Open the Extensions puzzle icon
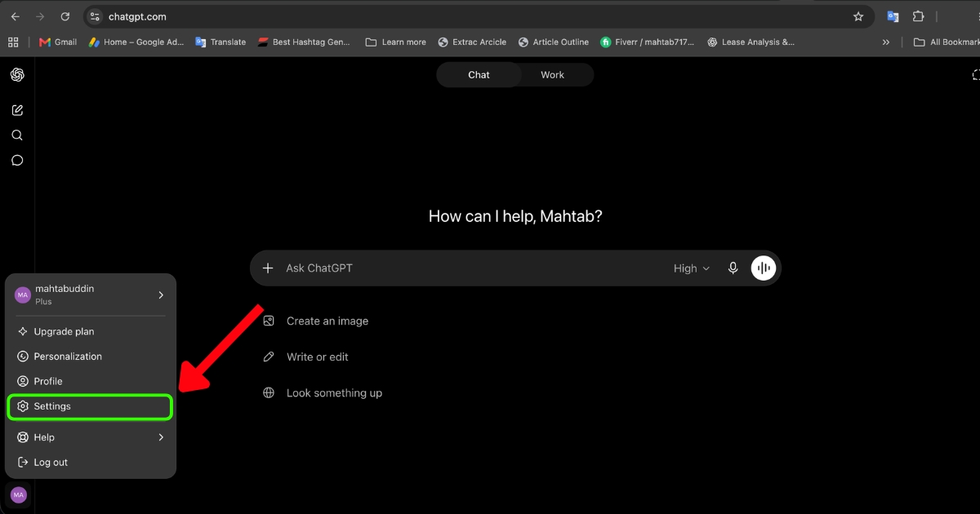This screenshot has height=514, width=980. pos(918,16)
